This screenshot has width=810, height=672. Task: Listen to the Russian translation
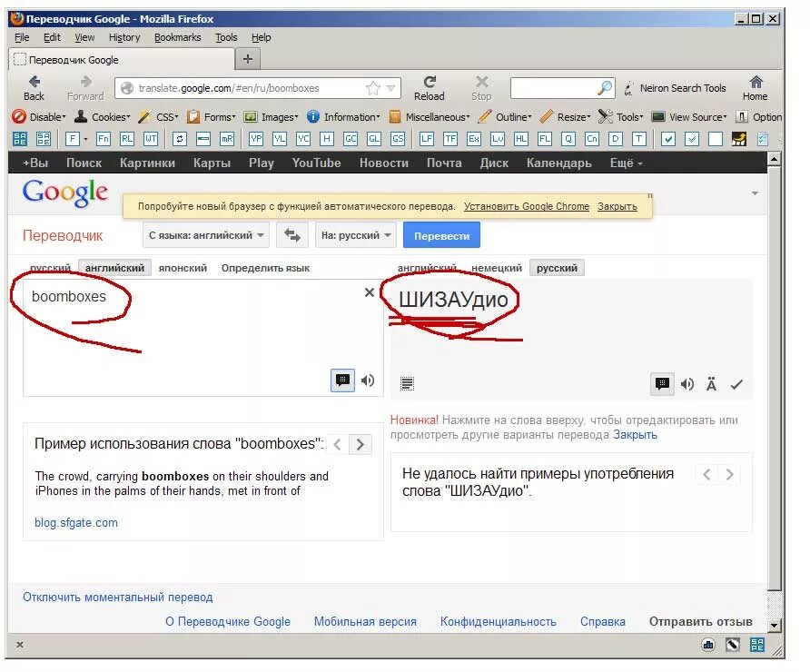pos(687,384)
